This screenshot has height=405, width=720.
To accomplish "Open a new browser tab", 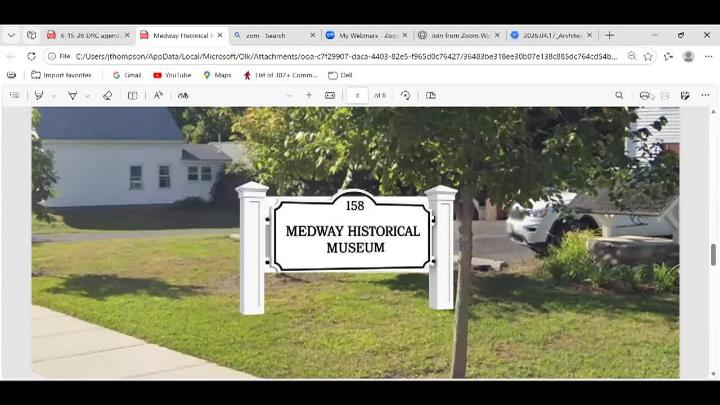I will (609, 35).
